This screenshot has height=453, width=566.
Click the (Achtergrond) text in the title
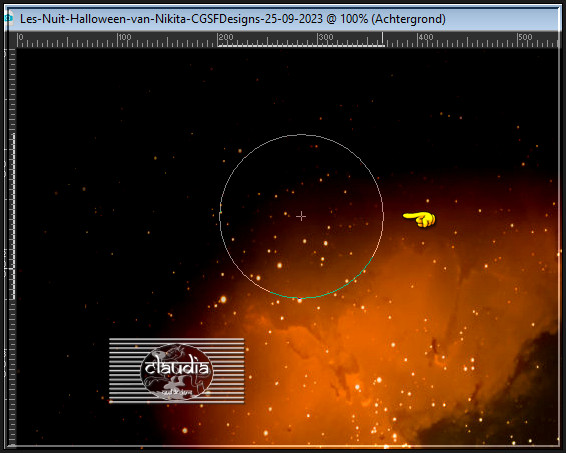click(409, 19)
